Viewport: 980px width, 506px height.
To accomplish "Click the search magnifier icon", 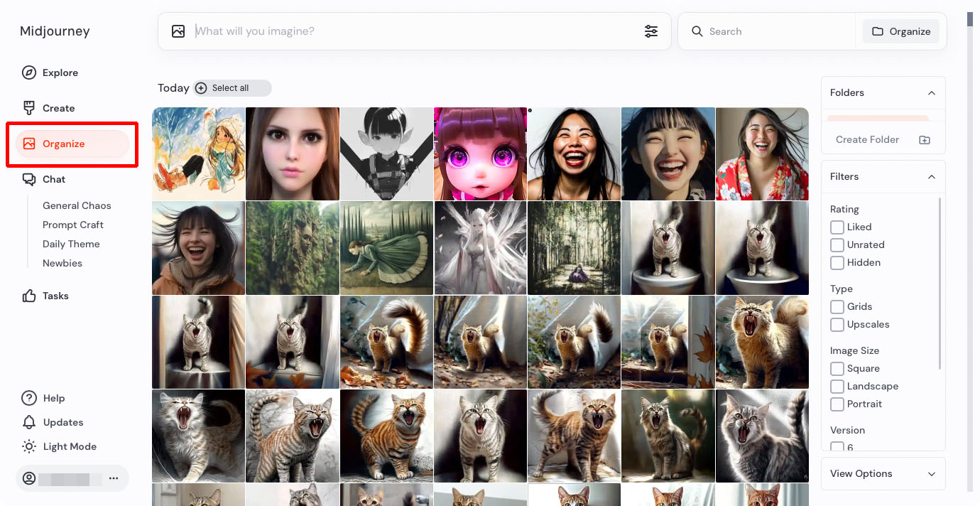I will coord(697,31).
